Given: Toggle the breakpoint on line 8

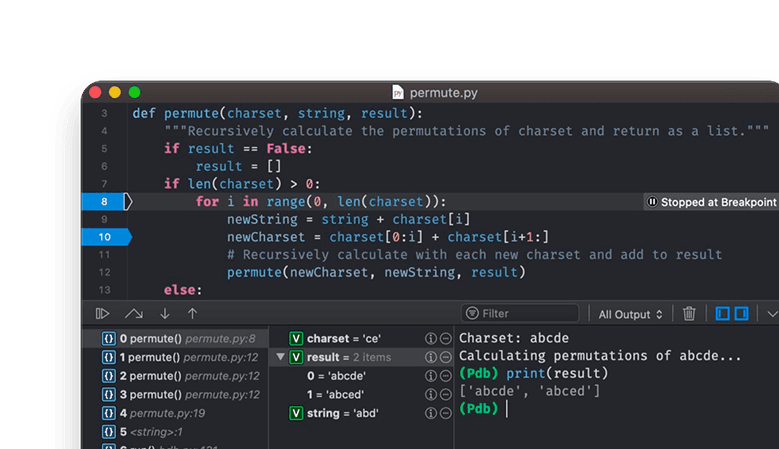Looking at the screenshot, I should 106,202.
